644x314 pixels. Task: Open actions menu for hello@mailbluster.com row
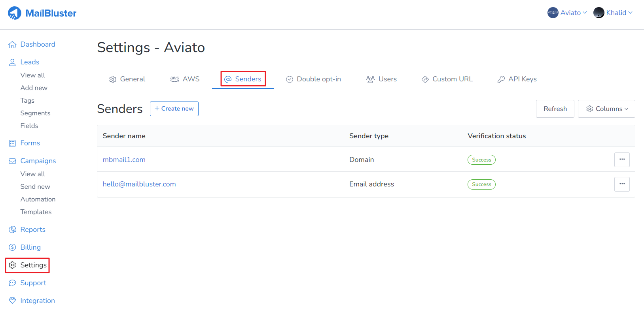coord(622,184)
